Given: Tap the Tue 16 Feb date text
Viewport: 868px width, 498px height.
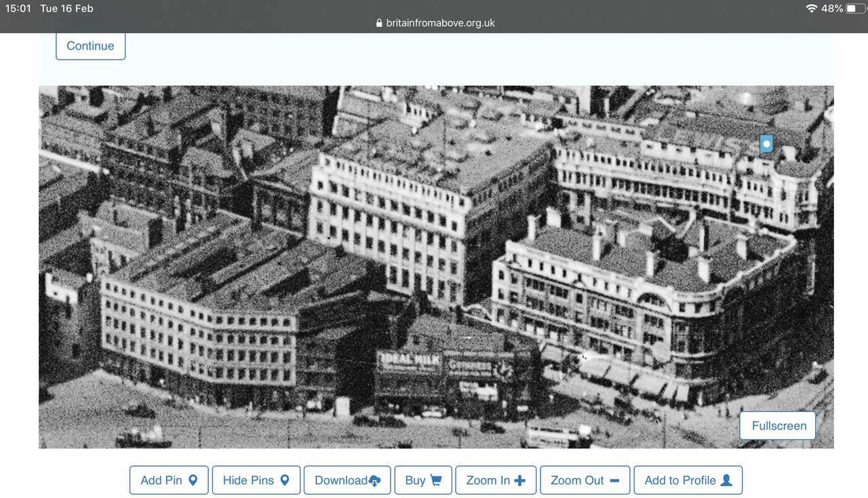Looking at the screenshot, I should click(66, 8).
